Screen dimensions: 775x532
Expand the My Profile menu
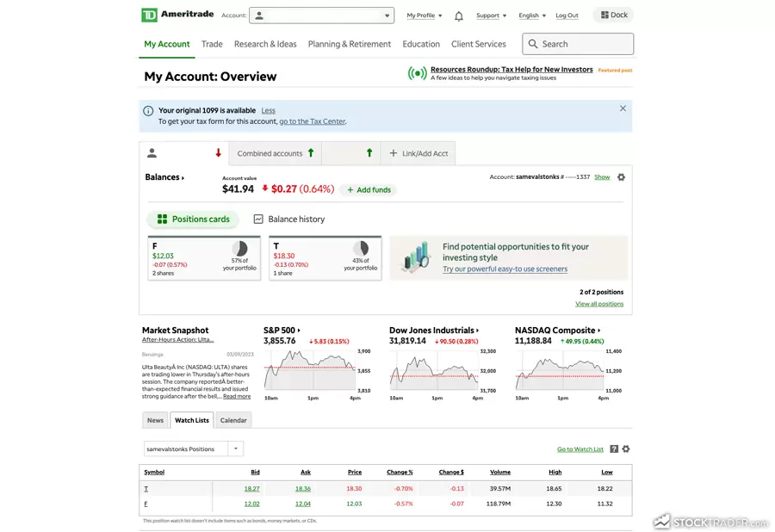click(424, 15)
